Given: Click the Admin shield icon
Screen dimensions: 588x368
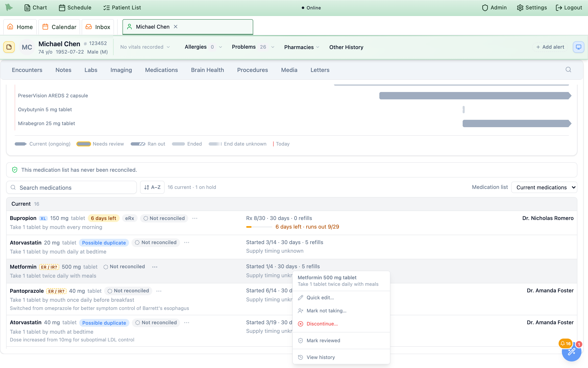Looking at the screenshot, I should click(485, 8).
